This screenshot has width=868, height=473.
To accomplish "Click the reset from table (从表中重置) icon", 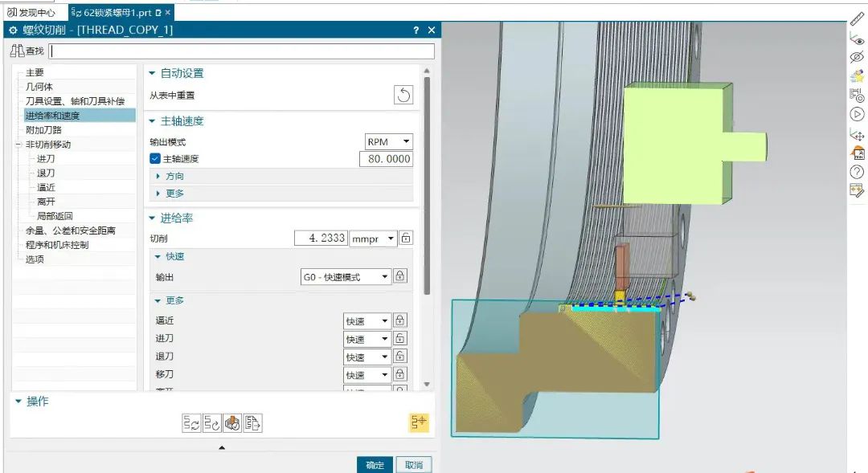I will [403, 96].
